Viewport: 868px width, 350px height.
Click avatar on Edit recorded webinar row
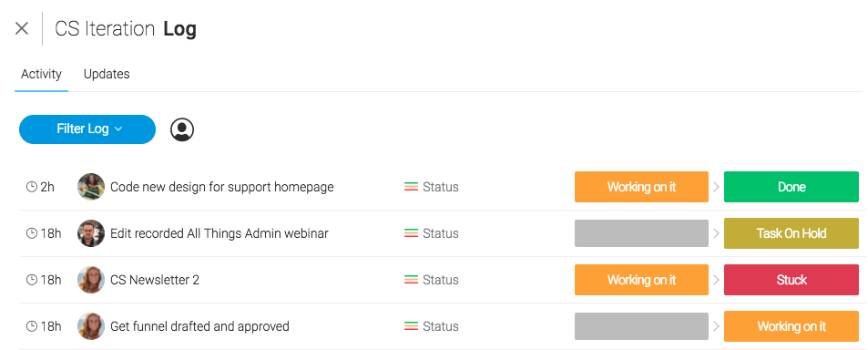point(91,233)
